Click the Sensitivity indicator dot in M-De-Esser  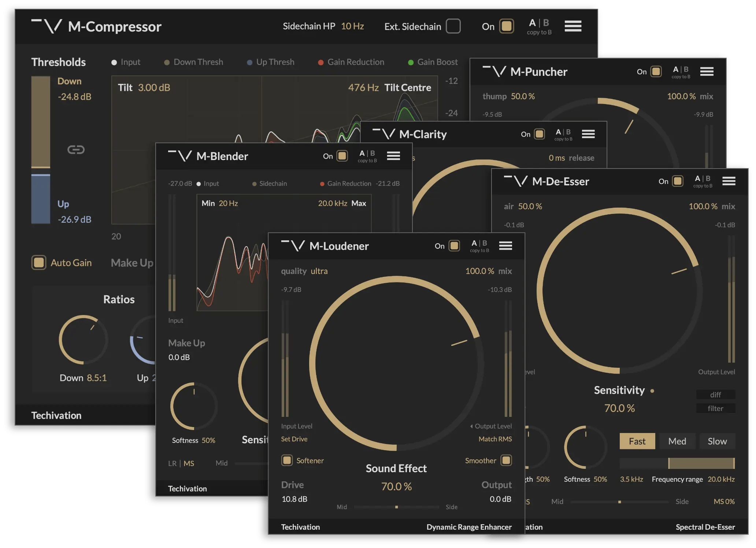652,391
